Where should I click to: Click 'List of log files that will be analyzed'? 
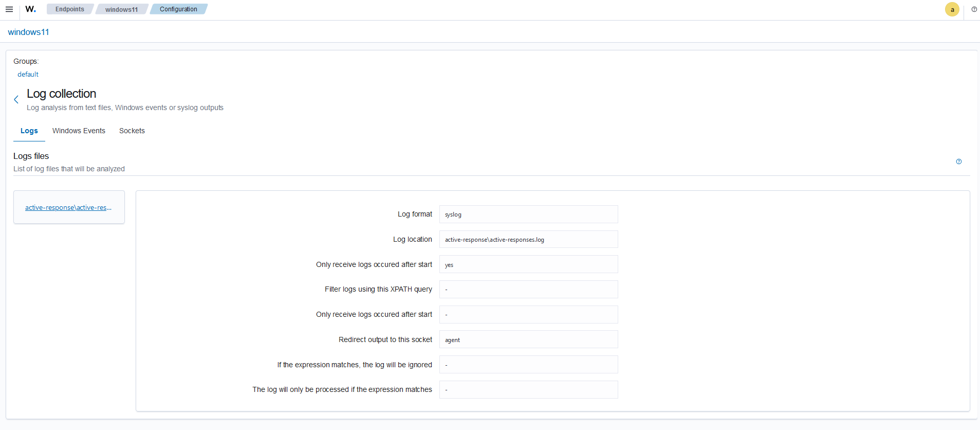(x=69, y=169)
